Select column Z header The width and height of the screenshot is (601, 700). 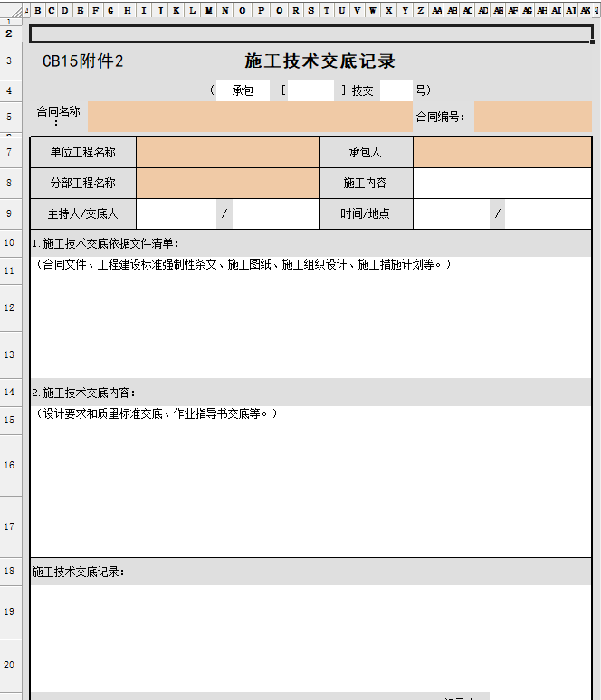tap(420, 11)
